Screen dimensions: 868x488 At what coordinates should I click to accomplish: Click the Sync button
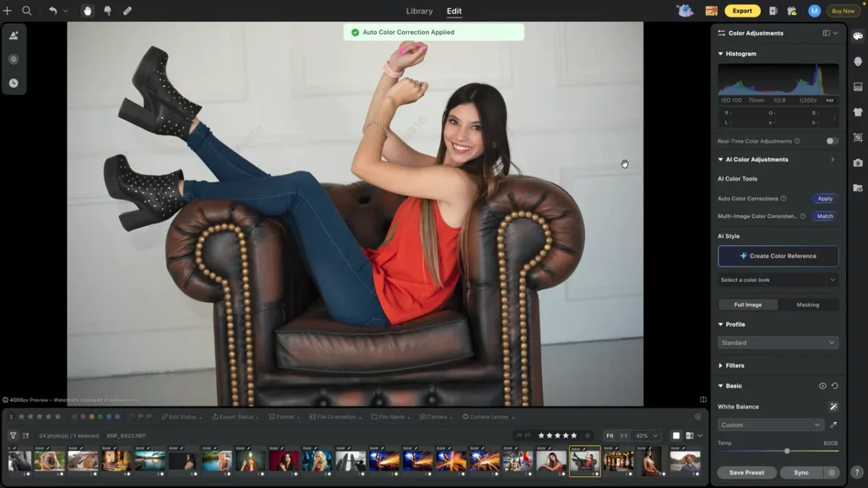(801, 473)
